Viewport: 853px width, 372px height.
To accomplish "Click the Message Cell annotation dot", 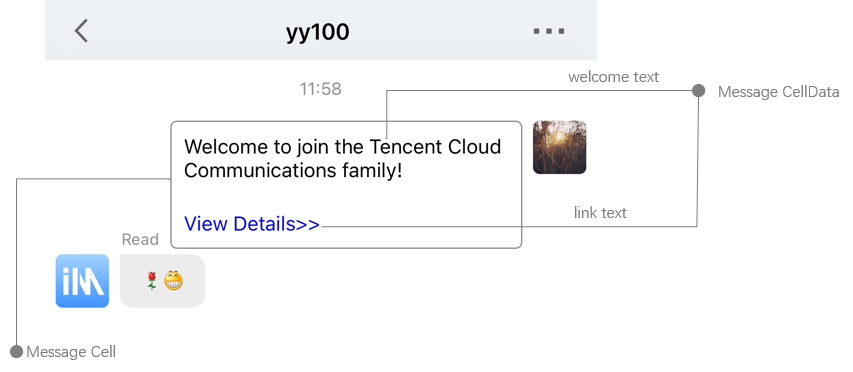I will (x=17, y=351).
